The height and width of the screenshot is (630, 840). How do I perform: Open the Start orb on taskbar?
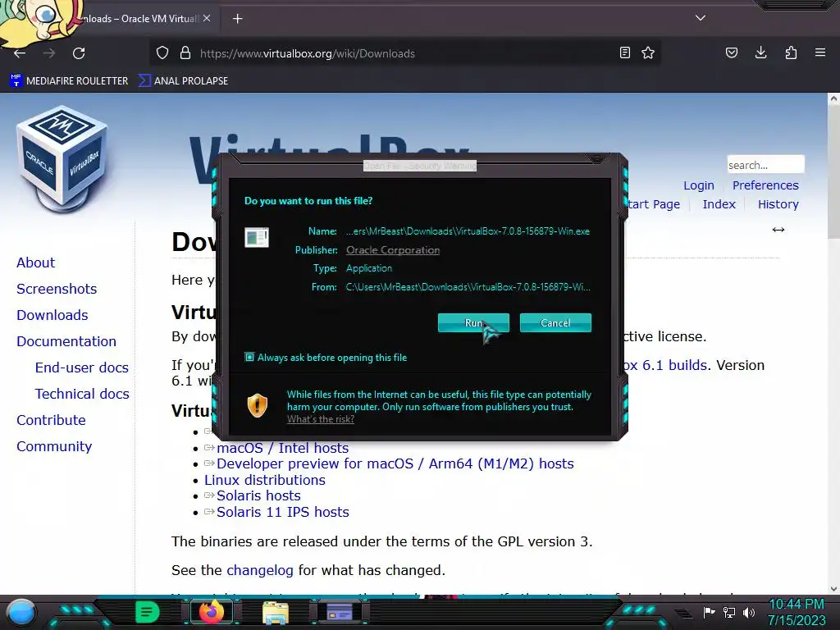(x=21, y=613)
